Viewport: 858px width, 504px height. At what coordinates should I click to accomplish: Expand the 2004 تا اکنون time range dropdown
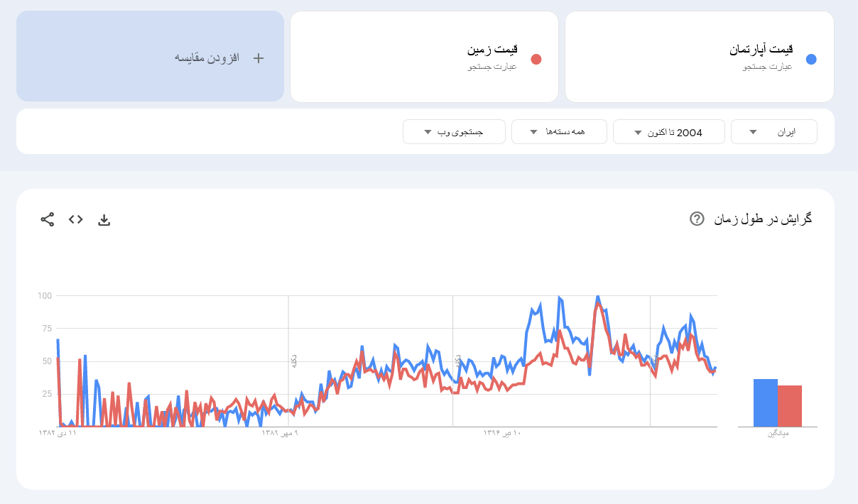(668, 132)
